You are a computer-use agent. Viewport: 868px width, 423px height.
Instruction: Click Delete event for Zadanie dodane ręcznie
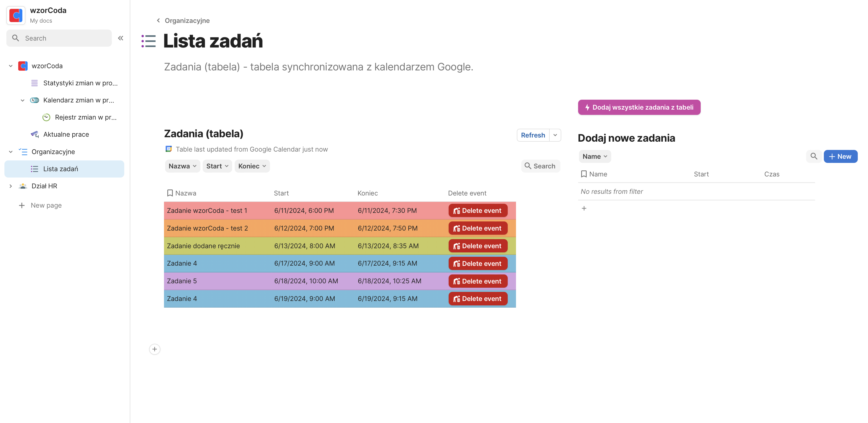477,246
